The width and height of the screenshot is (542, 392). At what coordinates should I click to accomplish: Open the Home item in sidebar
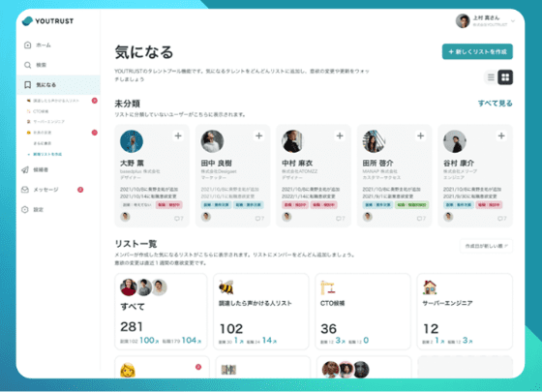38,45
